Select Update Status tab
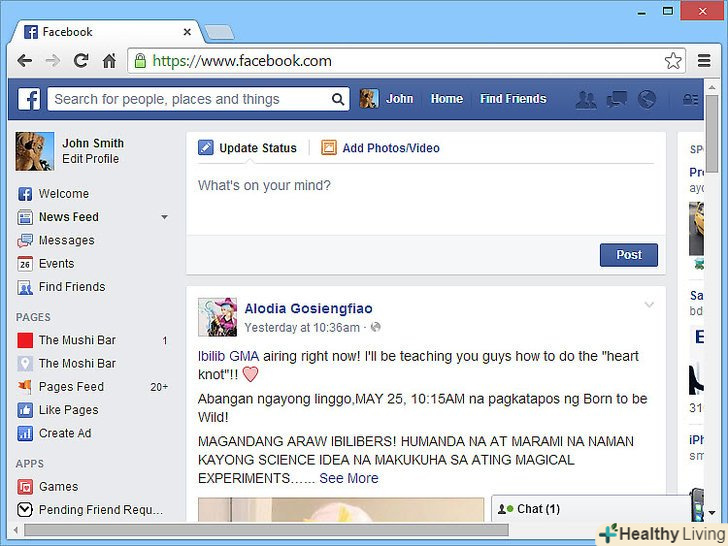The height and width of the screenshot is (546, 728). (x=247, y=148)
